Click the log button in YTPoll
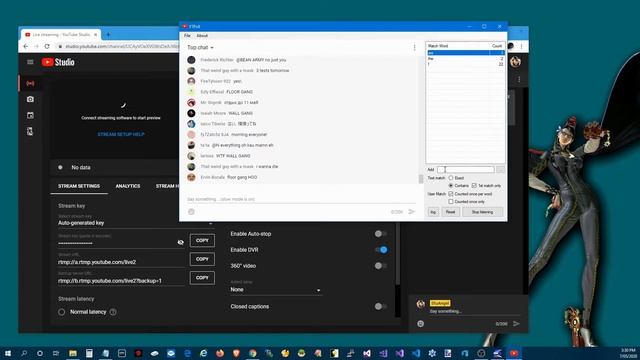 [x=433, y=212]
